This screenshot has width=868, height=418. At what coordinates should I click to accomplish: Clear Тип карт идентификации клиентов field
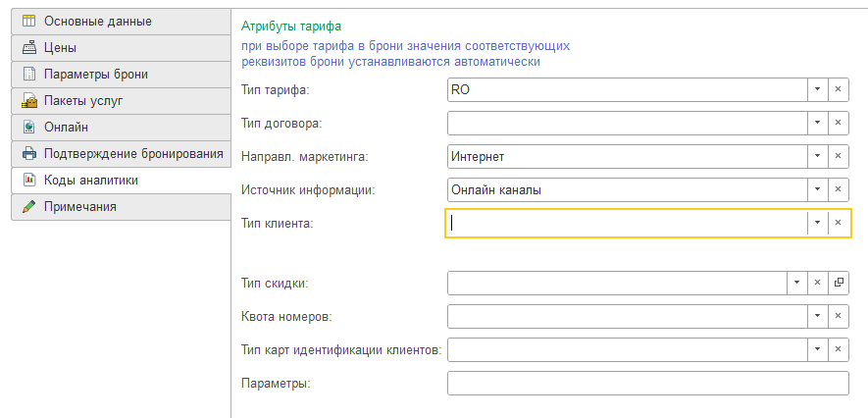[x=839, y=349]
